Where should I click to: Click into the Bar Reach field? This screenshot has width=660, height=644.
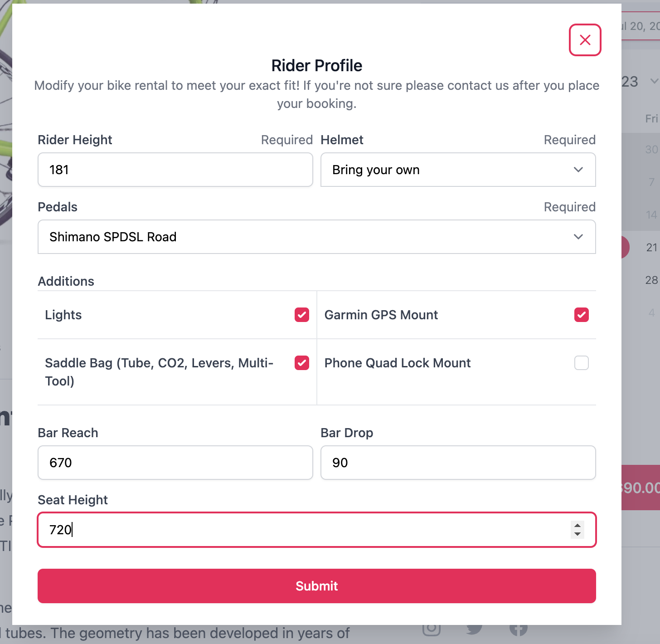(x=175, y=463)
